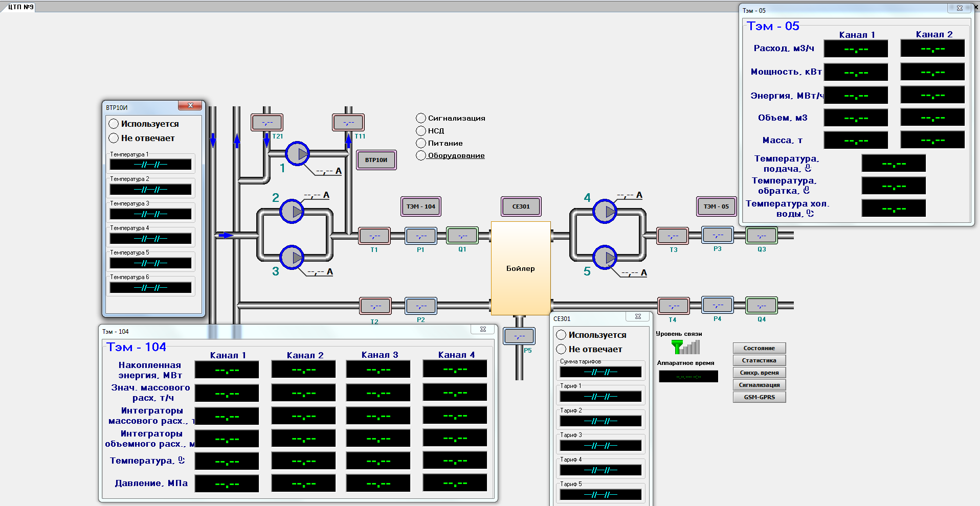Viewport: 980px width, 506px height.
Task: Toggle the Питание radio indicator
Action: point(421,143)
